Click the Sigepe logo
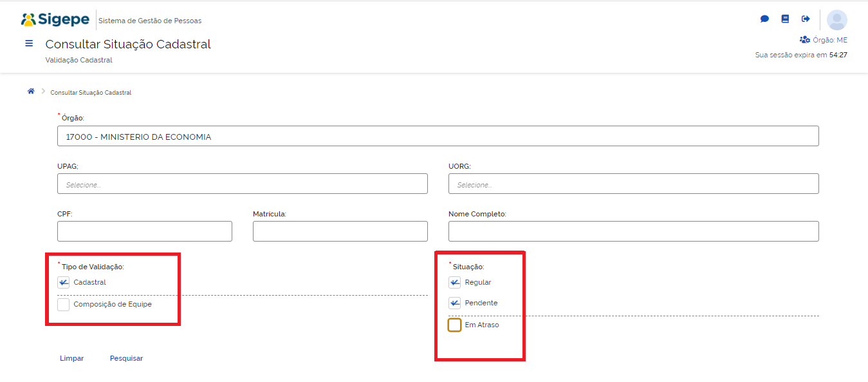The height and width of the screenshot is (382, 868). tap(55, 20)
